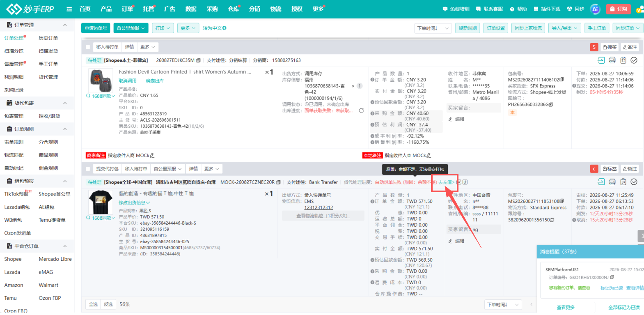Open tracking number 12312312312 link

point(319,208)
